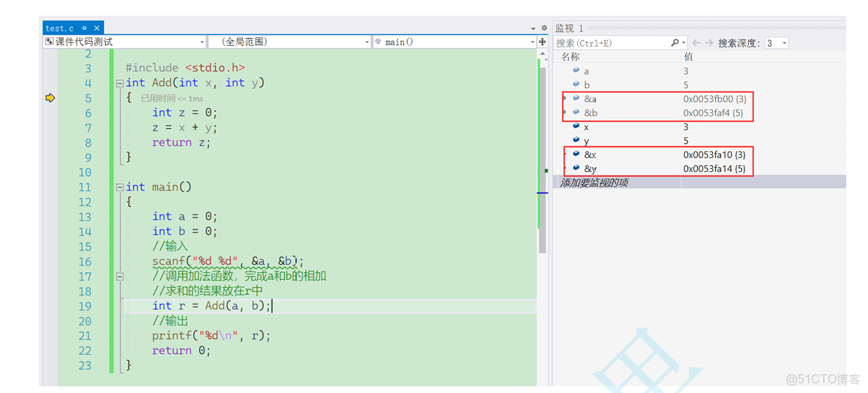Open the tab settings gear icon
The height and width of the screenshot is (393, 868).
pyautogui.click(x=543, y=28)
